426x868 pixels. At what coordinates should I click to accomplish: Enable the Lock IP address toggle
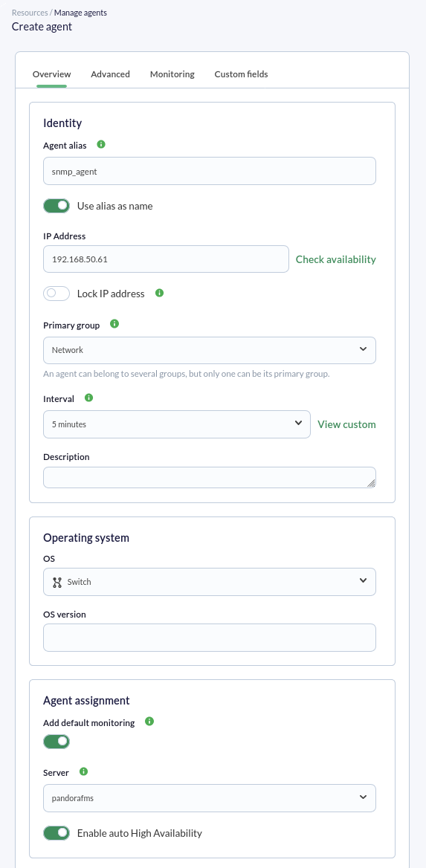57,294
